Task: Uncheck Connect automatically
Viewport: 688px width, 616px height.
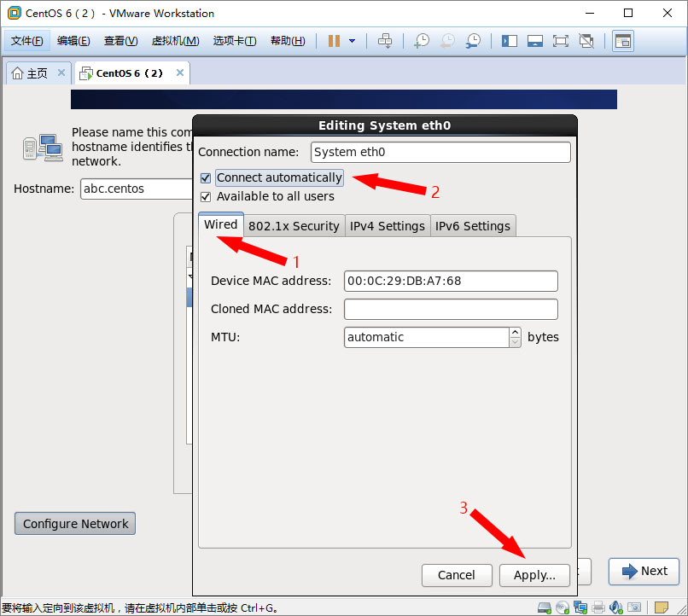Action: [206, 178]
